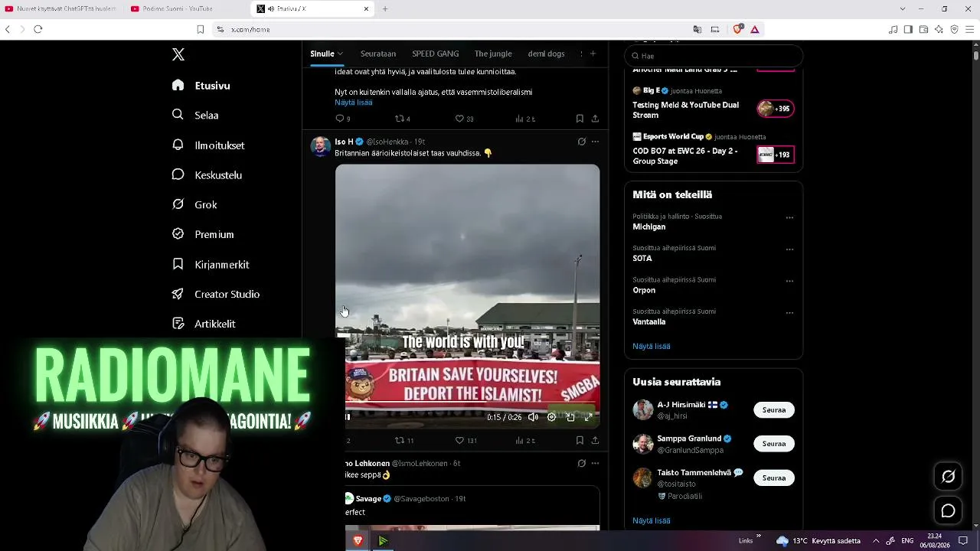Click the translate page icon

[697, 29]
